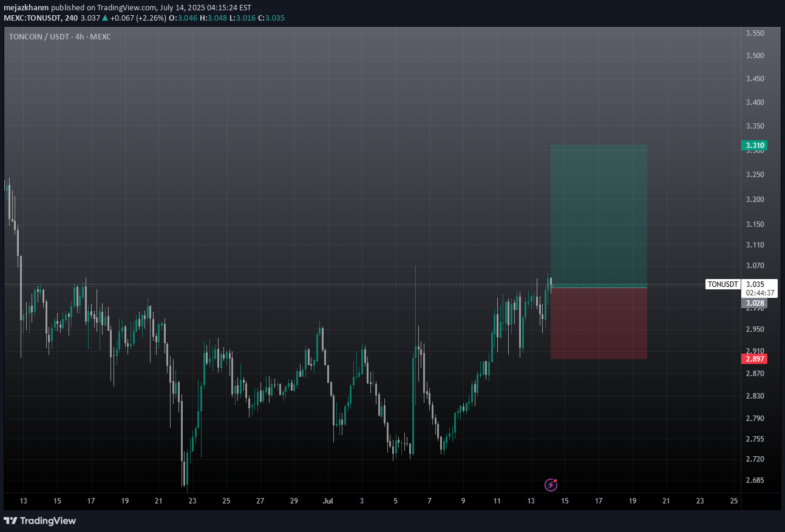785x532 pixels.
Task: Click the 2.950 price axis label
Action: click(x=755, y=329)
